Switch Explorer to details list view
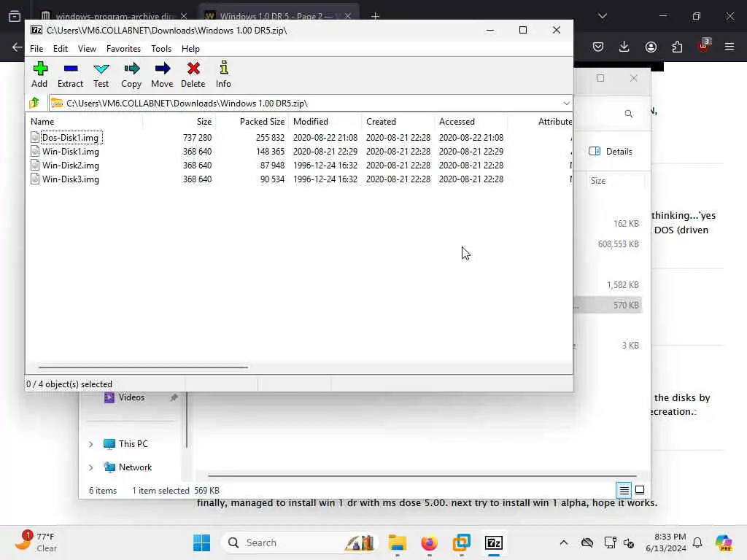This screenshot has height=560, width=747. pyautogui.click(x=624, y=490)
